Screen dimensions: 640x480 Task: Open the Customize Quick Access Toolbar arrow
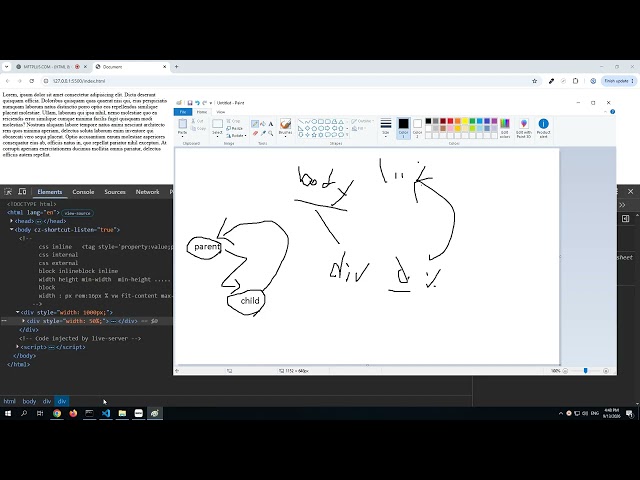(x=211, y=103)
